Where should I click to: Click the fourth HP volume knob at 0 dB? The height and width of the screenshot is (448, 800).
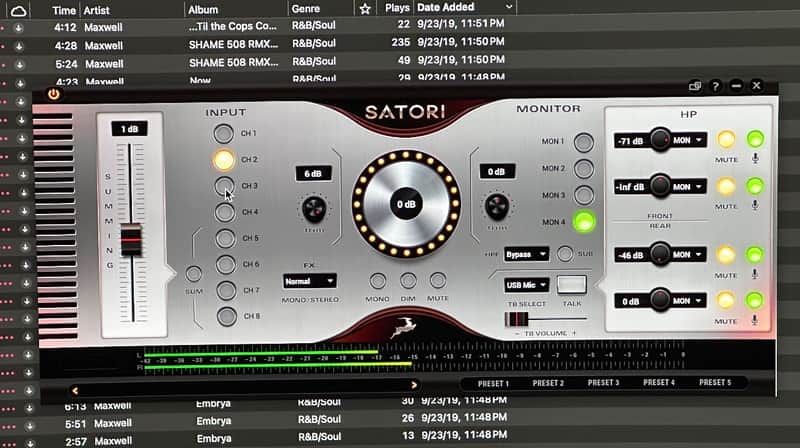point(660,300)
